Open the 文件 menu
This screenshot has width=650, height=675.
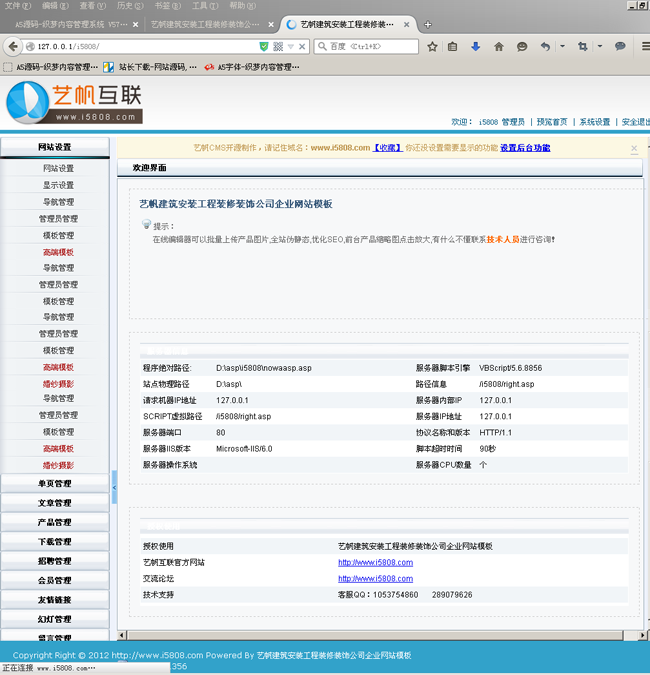[x=18, y=6]
